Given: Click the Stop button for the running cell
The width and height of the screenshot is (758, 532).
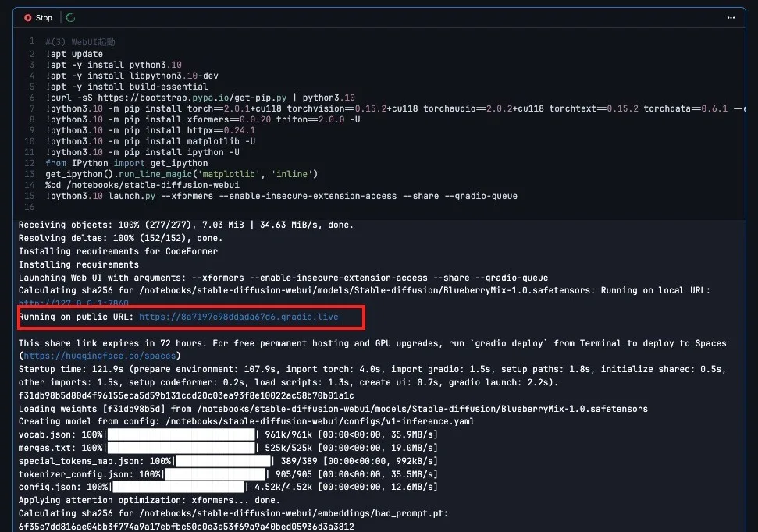Looking at the screenshot, I should click(37, 18).
